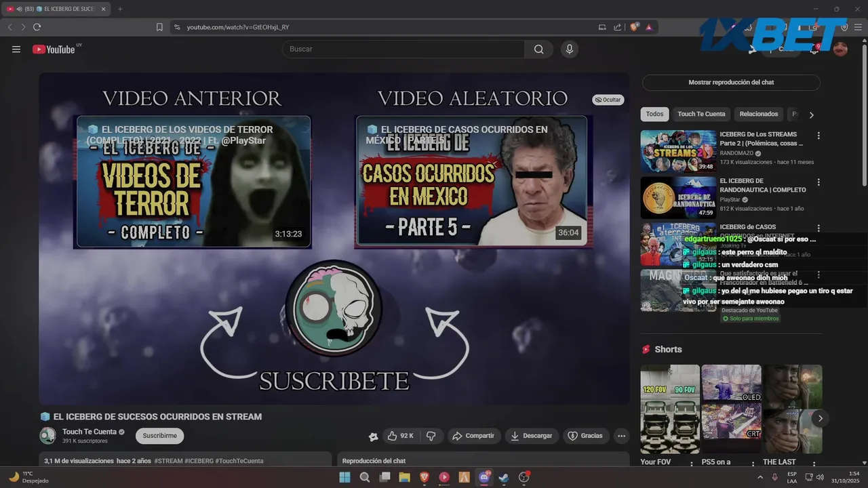Image resolution: width=868 pixels, height=488 pixels.
Task: Open the volume tray icon
Action: pos(820,476)
